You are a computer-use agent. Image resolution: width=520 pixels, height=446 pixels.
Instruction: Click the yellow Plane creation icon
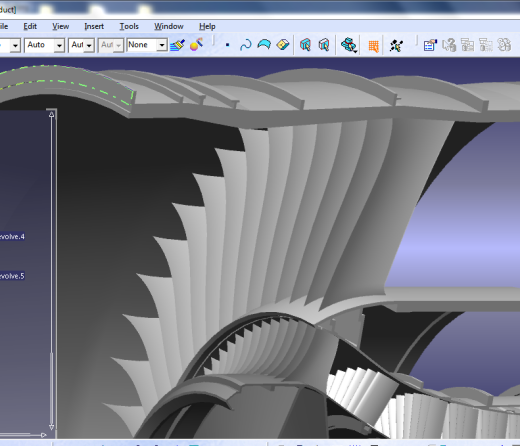tap(283, 45)
